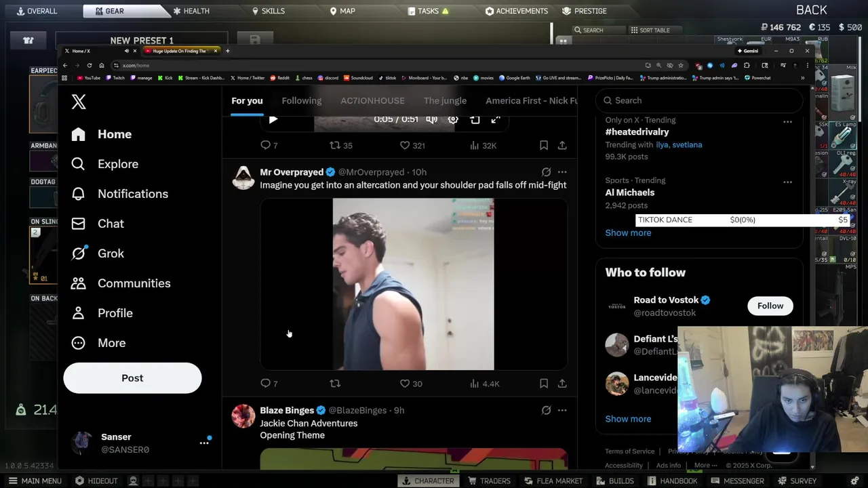Open MAIN MENU in game bottom bar
The image size is (868, 488).
(x=35, y=481)
